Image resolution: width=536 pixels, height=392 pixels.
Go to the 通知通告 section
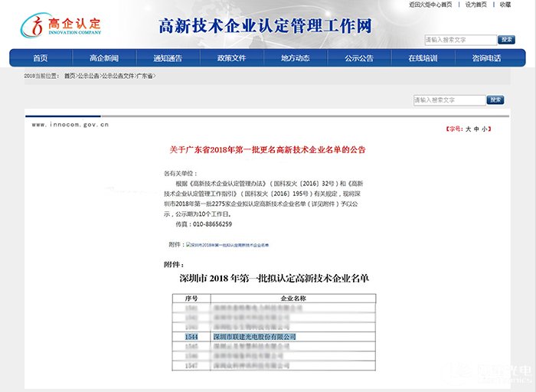tap(167, 58)
